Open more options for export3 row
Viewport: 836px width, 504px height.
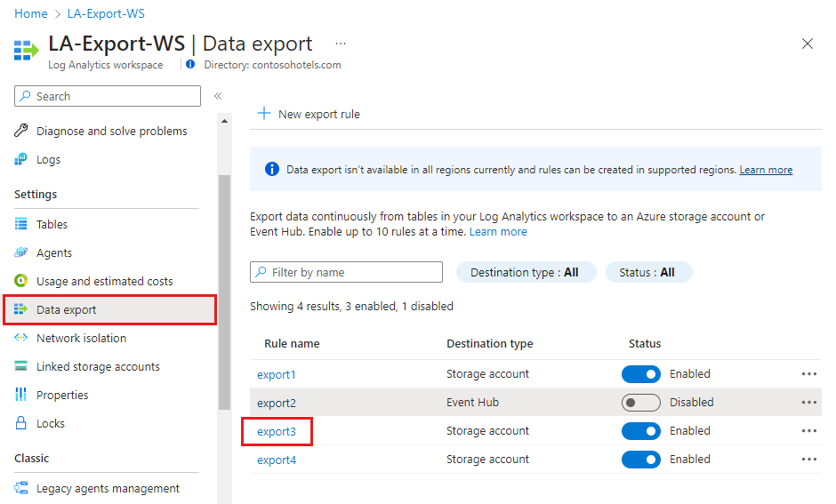[808, 431]
